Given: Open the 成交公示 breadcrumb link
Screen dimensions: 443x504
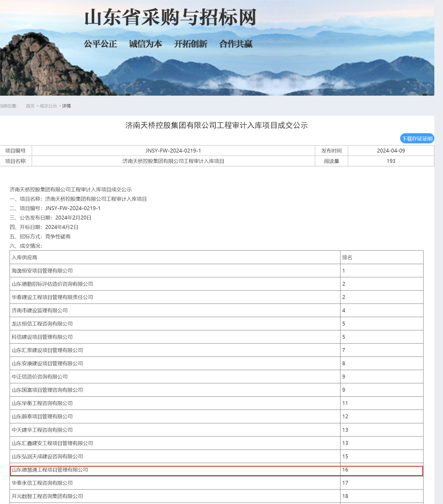Looking at the screenshot, I should click(x=48, y=106).
